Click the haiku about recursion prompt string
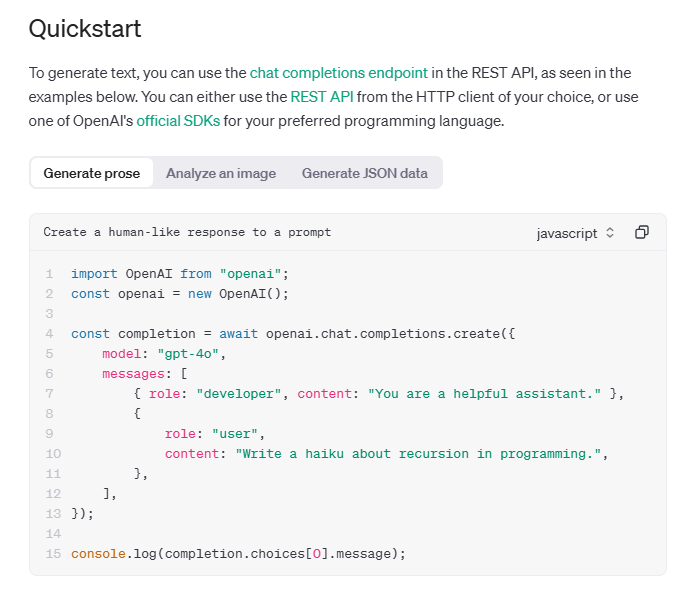This screenshot has height=594, width=699. [x=421, y=453]
